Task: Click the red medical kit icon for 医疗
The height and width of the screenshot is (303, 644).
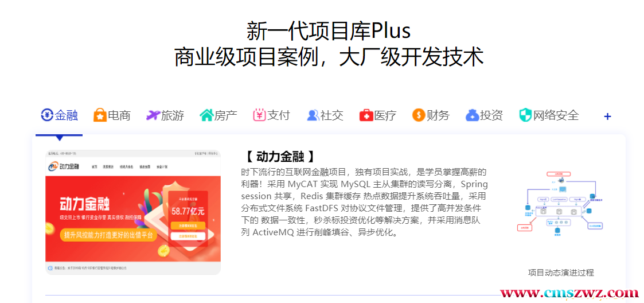Action: pyautogui.click(x=366, y=115)
